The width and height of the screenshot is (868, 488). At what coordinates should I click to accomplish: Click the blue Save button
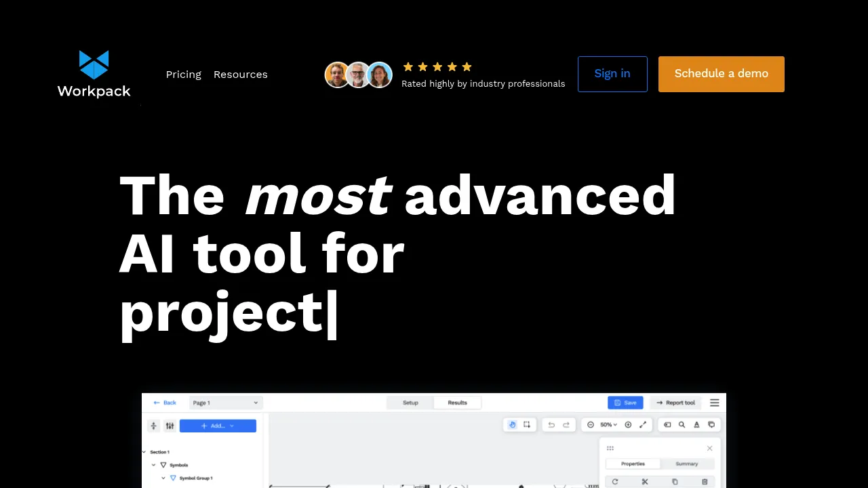point(625,403)
